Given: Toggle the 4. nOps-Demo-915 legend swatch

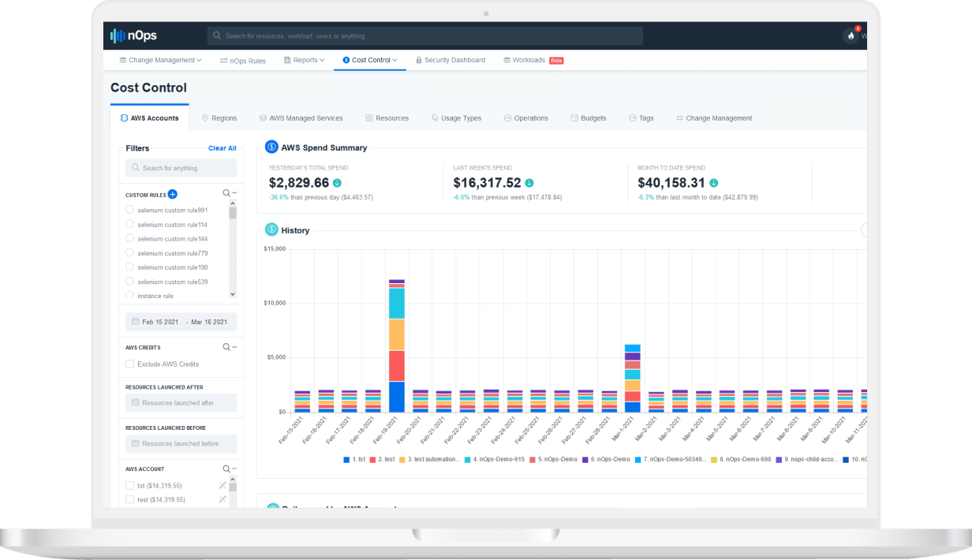Looking at the screenshot, I should tap(468, 459).
